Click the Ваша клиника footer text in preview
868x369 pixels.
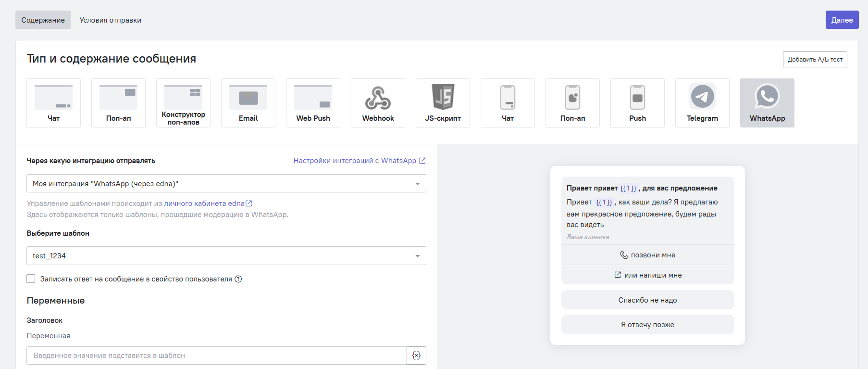click(x=588, y=237)
